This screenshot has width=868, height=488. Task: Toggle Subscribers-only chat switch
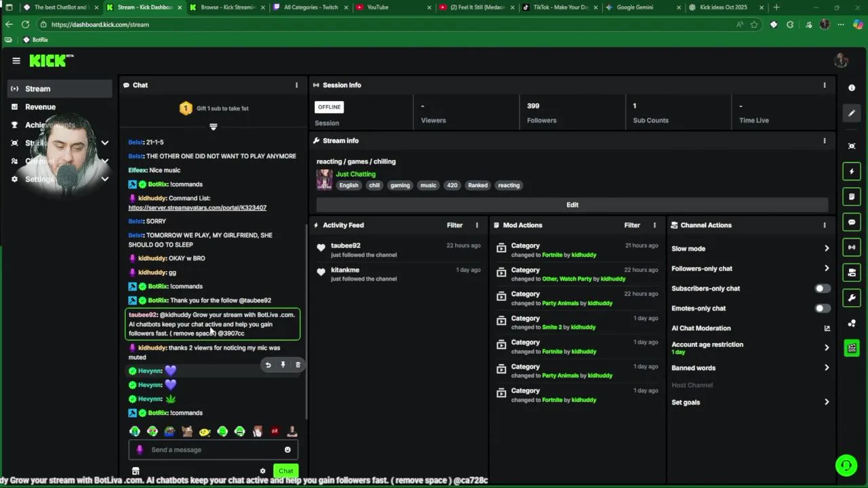click(x=822, y=289)
